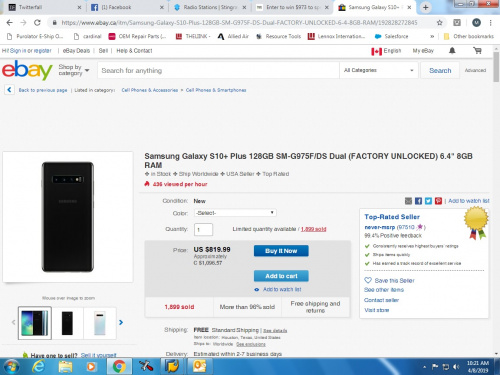Image resolution: width=500 pixels, height=375 pixels.
Task: Open the never-msrp seller link
Action: tap(379, 227)
